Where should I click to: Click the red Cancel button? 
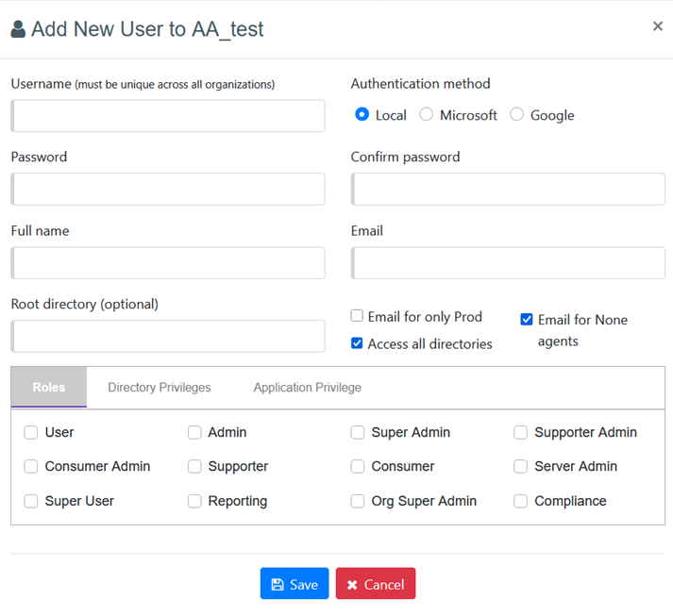pos(375,584)
